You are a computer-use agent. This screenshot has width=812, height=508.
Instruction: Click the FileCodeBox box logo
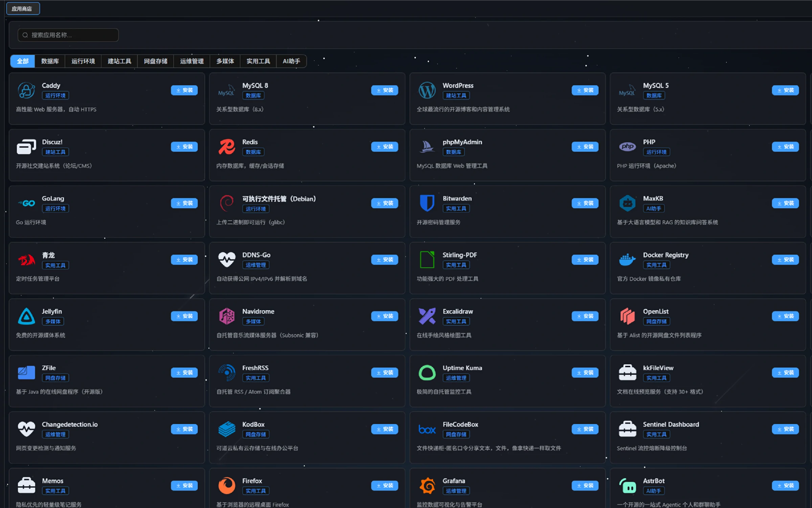coord(427,429)
